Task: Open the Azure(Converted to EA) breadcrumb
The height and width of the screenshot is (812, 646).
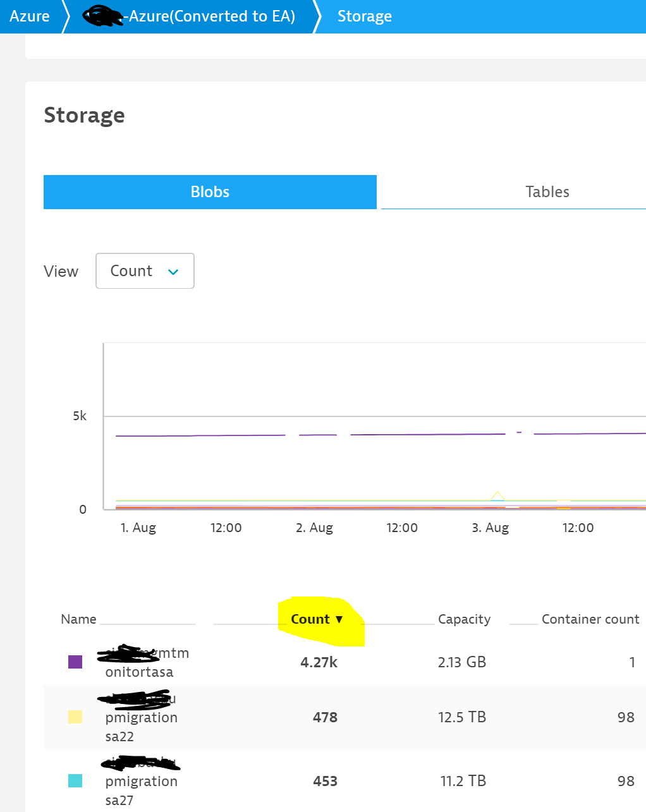Action: point(190,16)
